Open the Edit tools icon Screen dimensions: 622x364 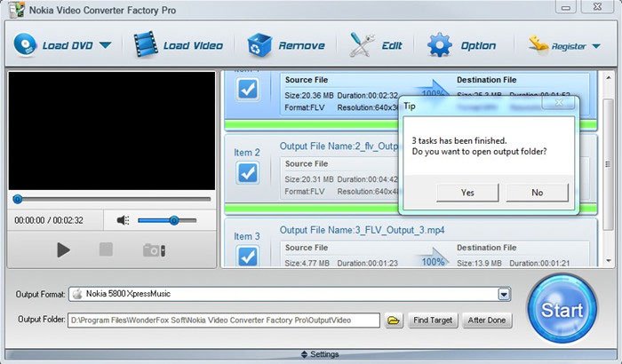(363, 44)
